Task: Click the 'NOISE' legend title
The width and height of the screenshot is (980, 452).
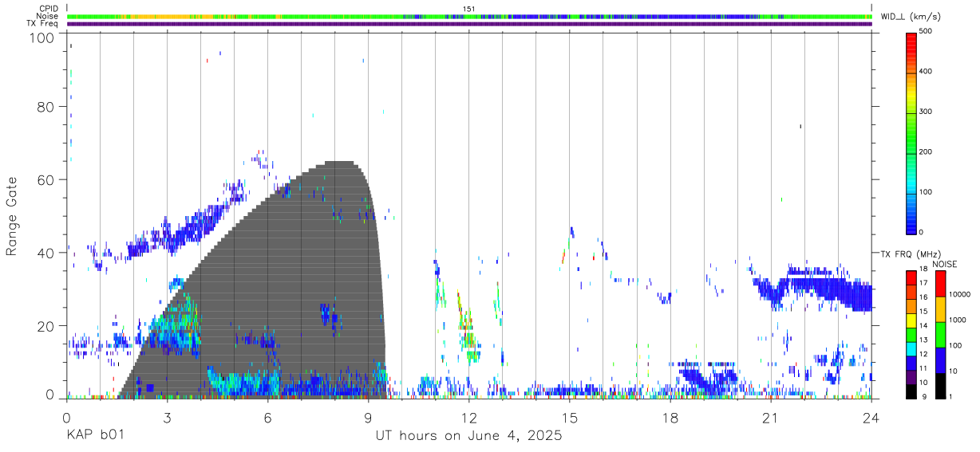Action: pyautogui.click(x=944, y=264)
